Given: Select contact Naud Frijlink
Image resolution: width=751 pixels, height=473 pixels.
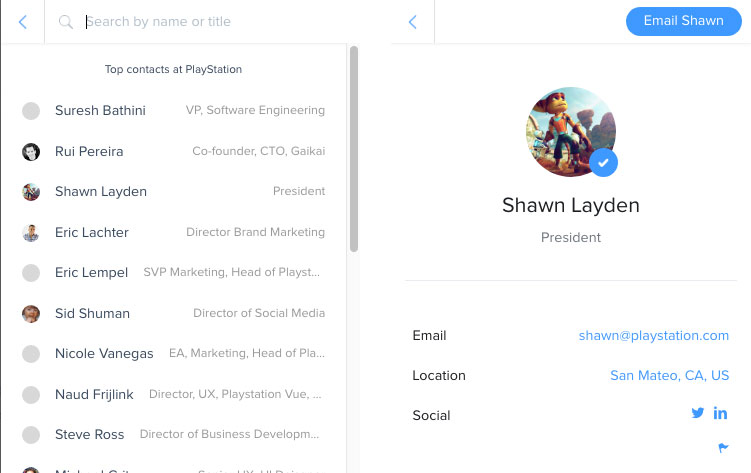Looking at the screenshot, I should click(173, 394).
